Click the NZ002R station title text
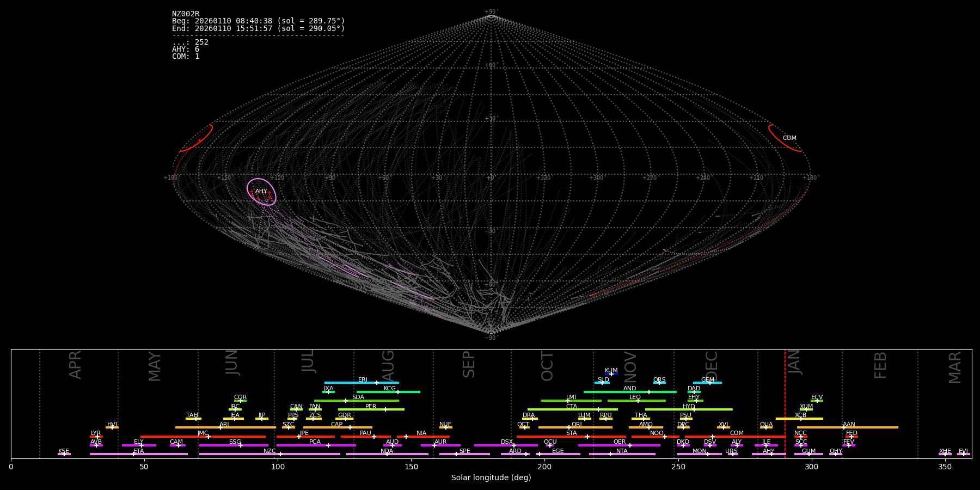The width and height of the screenshot is (980, 490). (186, 14)
